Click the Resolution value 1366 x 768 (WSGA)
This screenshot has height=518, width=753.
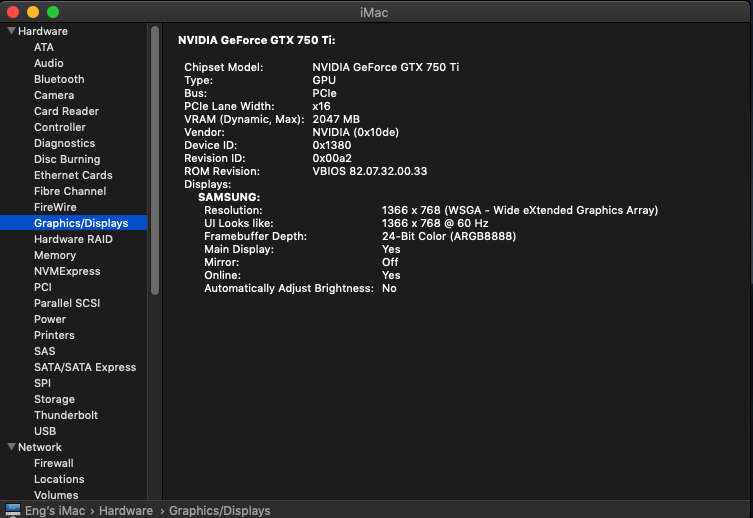point(520,210)
